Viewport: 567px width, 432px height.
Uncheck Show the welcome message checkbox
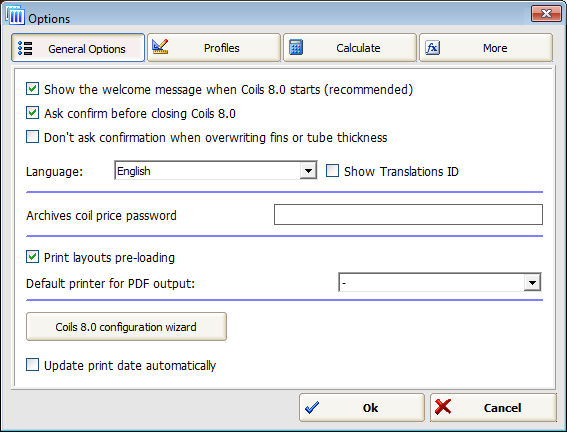tap(33, 89)
